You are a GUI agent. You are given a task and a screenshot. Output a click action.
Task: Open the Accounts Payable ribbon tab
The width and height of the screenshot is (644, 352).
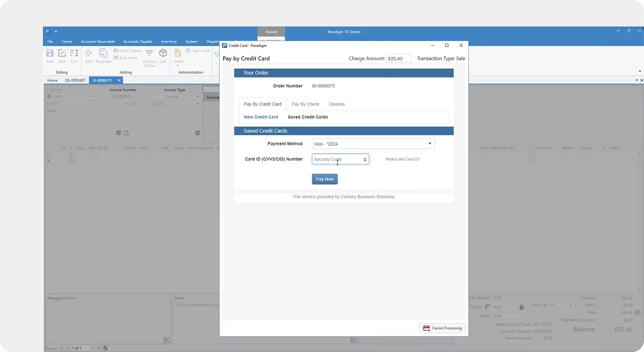pyautogui.click(x=138, y=42)
